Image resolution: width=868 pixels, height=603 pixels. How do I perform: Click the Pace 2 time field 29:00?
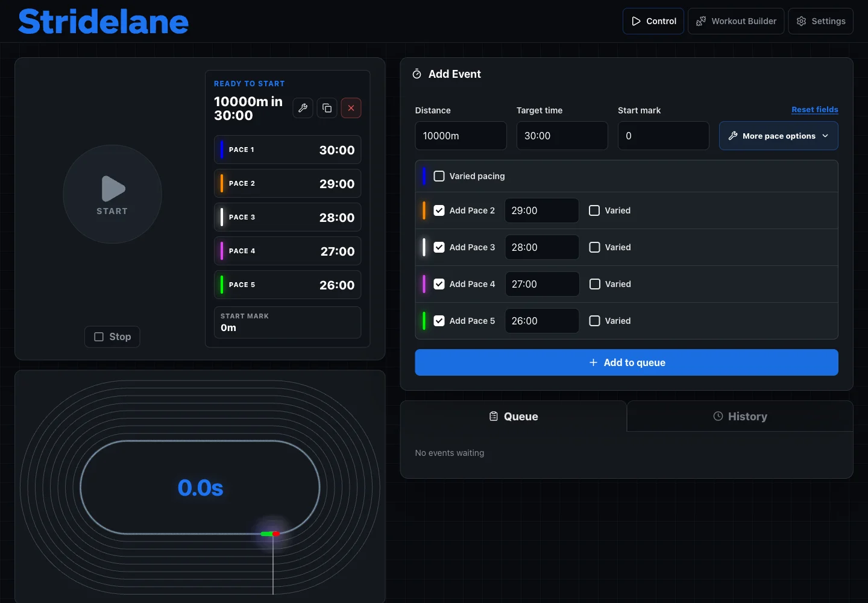(x=542, y=210)
